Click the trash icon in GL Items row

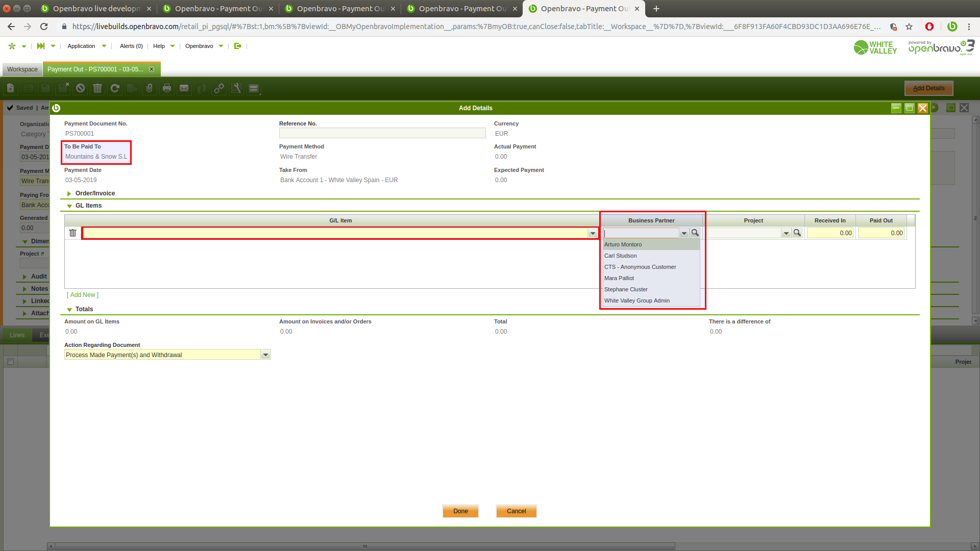click(72, 233)
